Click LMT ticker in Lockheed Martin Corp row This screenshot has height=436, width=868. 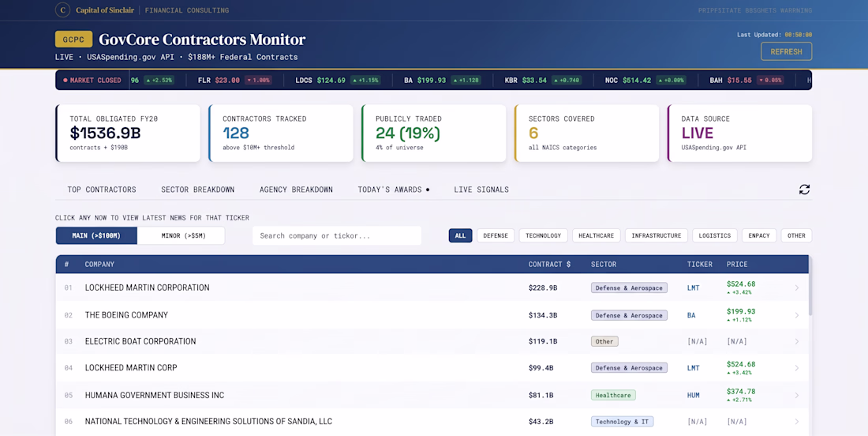(693, 368)
